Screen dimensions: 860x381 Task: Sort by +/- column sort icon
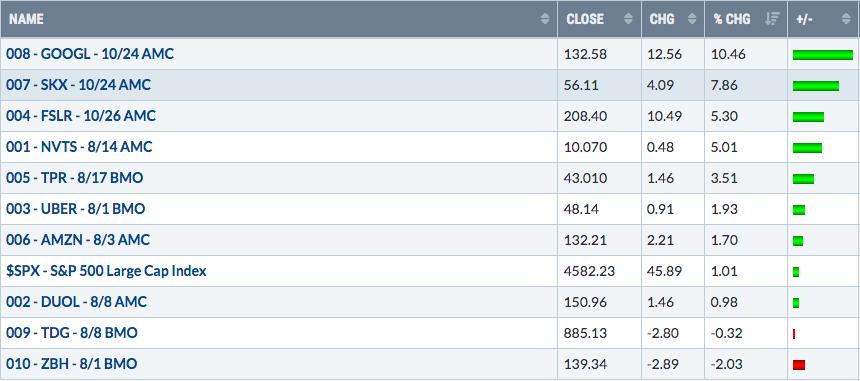coord(846,19)
